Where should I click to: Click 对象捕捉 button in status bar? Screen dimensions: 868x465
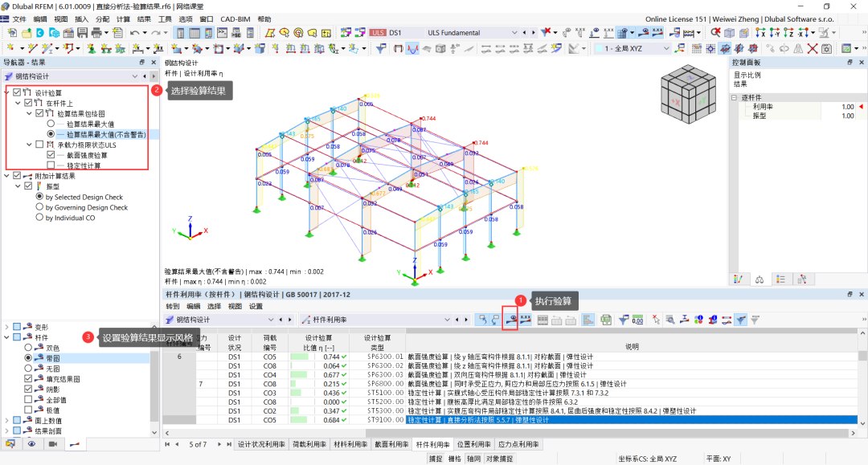click(499, 459)
